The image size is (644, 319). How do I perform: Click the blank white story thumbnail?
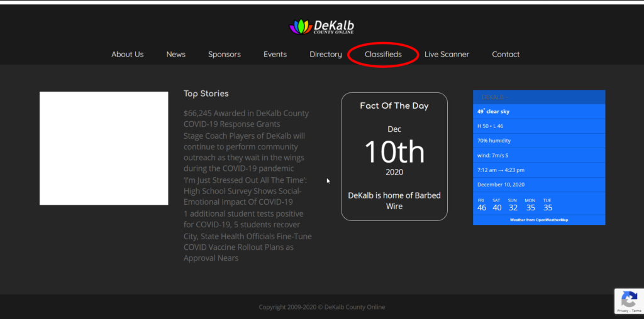104,148
